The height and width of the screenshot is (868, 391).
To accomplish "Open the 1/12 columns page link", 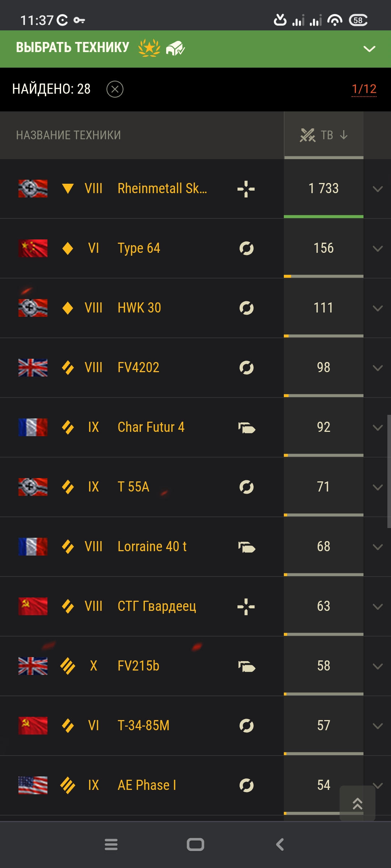I will coord(364,89).
